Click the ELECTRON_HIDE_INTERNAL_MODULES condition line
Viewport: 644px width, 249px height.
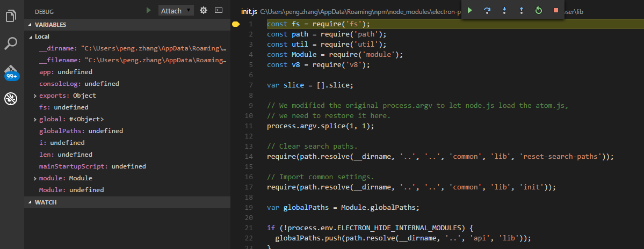point(371,228)
